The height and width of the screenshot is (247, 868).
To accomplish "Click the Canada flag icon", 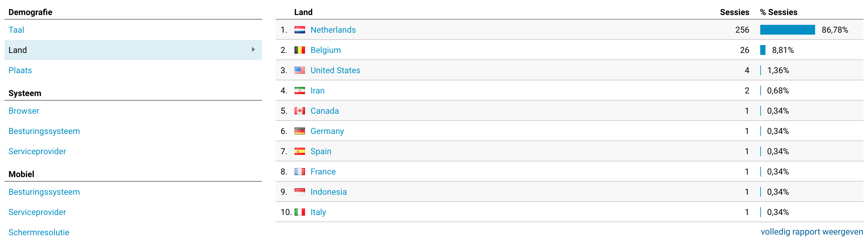I will click(x=299, y=111).
